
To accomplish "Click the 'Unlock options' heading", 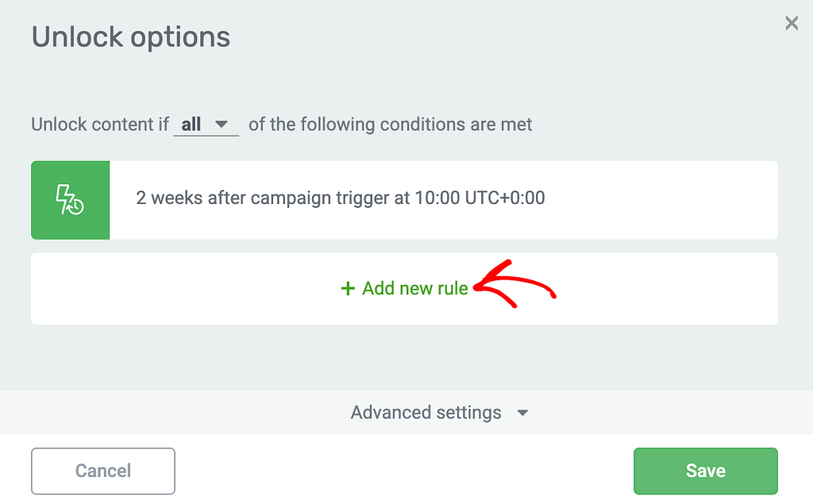I will pos(131,37).
